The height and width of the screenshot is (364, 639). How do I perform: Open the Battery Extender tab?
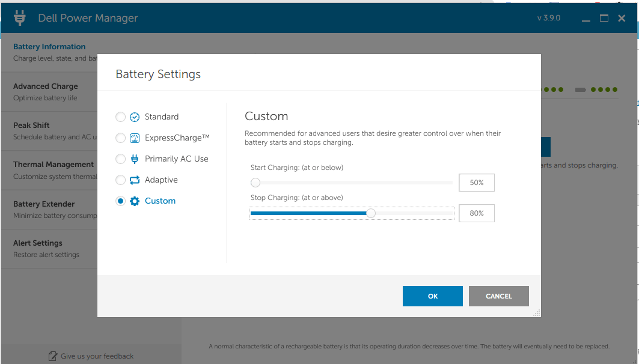[x=49, y=210]
